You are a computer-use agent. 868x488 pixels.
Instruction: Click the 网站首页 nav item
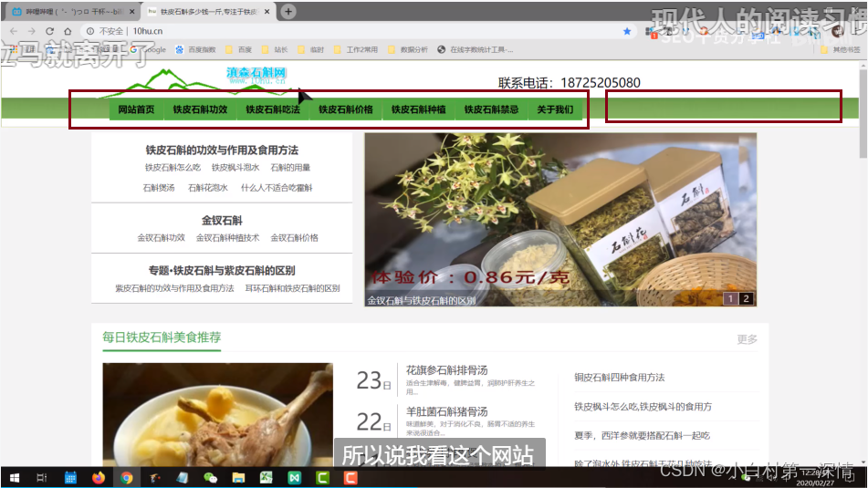136,109
